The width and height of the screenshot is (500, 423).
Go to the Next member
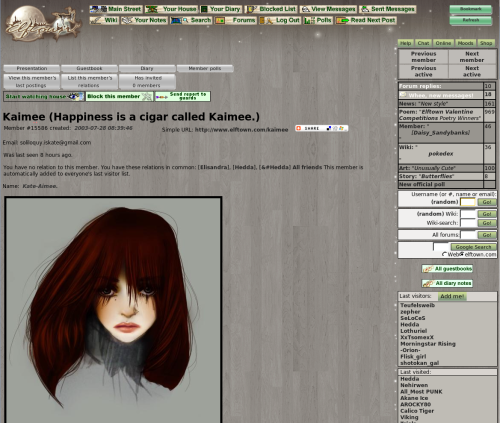[x=472, y=57]
